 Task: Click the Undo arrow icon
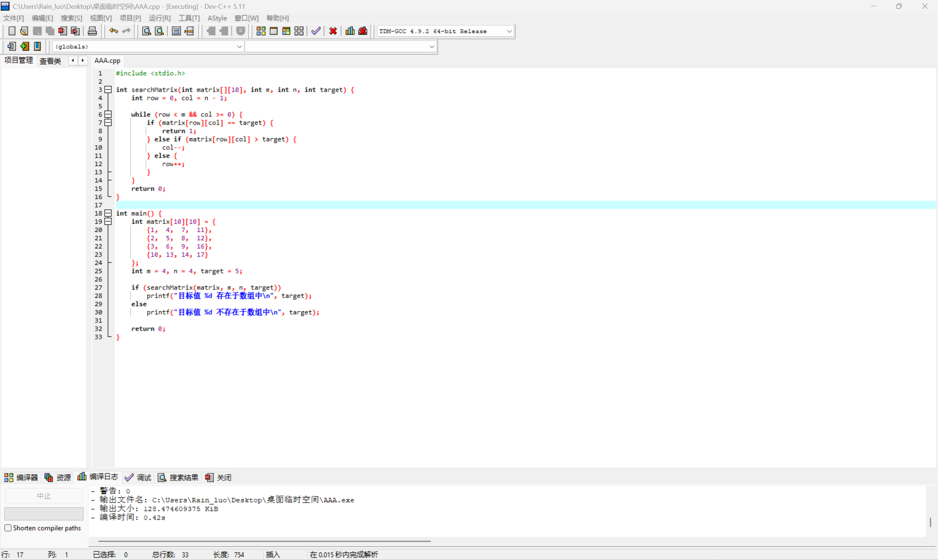(x=113, y=31)
